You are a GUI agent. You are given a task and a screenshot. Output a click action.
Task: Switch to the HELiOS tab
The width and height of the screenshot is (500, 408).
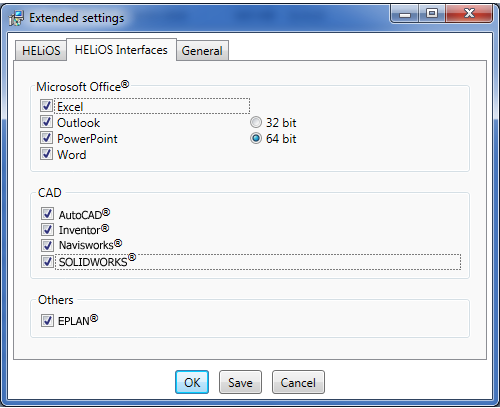pyautogui.click(x=41, y=51)
